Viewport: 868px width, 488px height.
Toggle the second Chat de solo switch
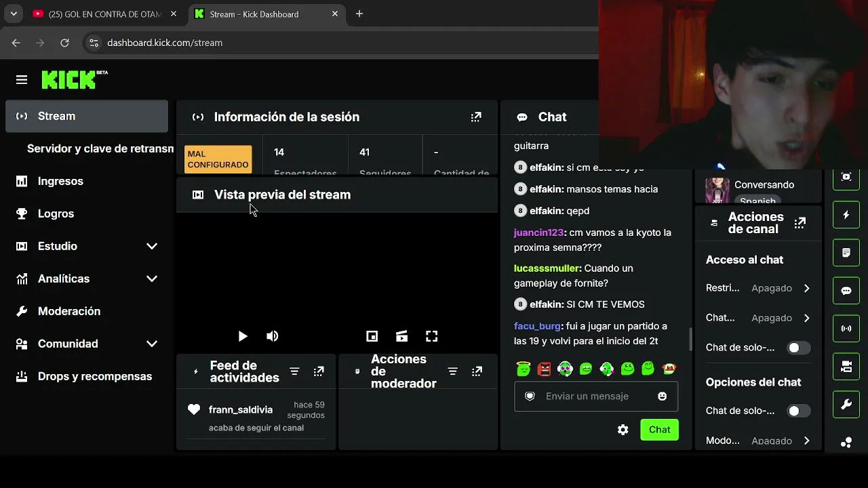(798, 411)
